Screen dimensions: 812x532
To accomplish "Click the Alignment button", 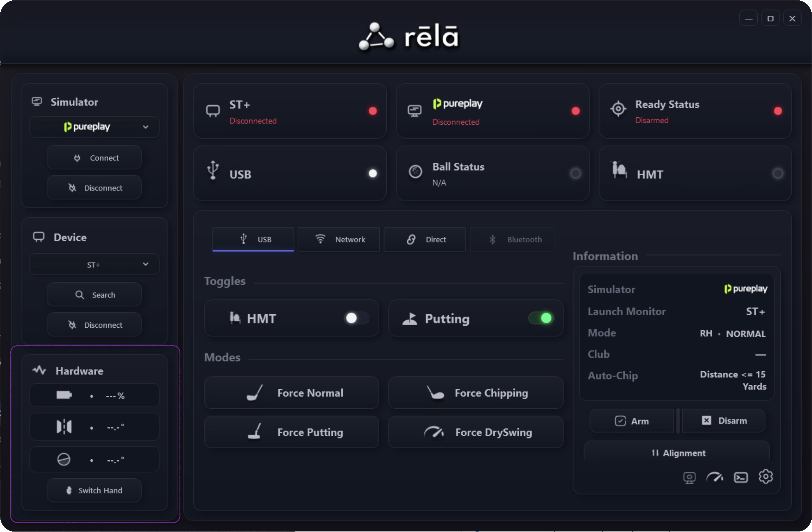I will coord(677,453).
